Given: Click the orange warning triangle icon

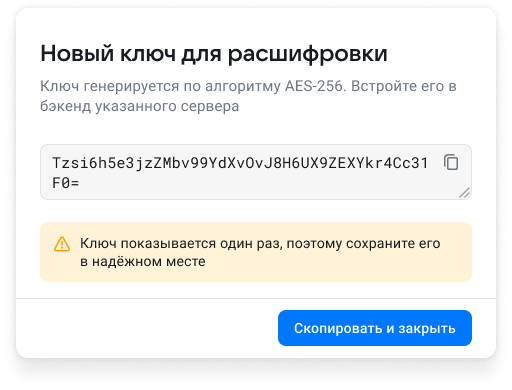Looking at the screenshot, I should pos(62,244).
